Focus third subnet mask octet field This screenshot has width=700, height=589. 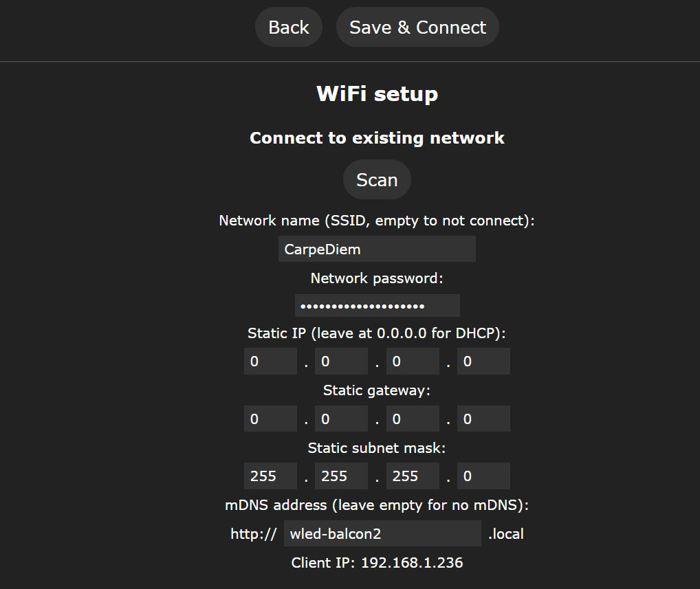point(413,476)
